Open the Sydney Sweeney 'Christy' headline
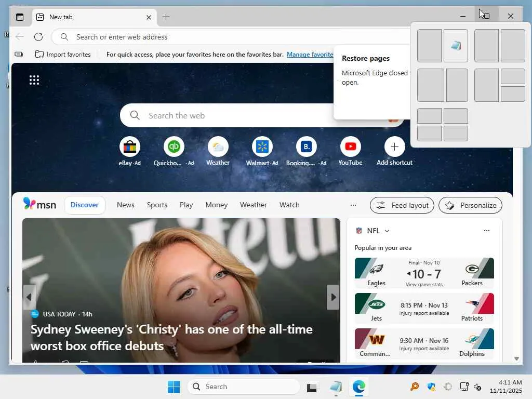532x399 pixels. click(x=171, y=337)
